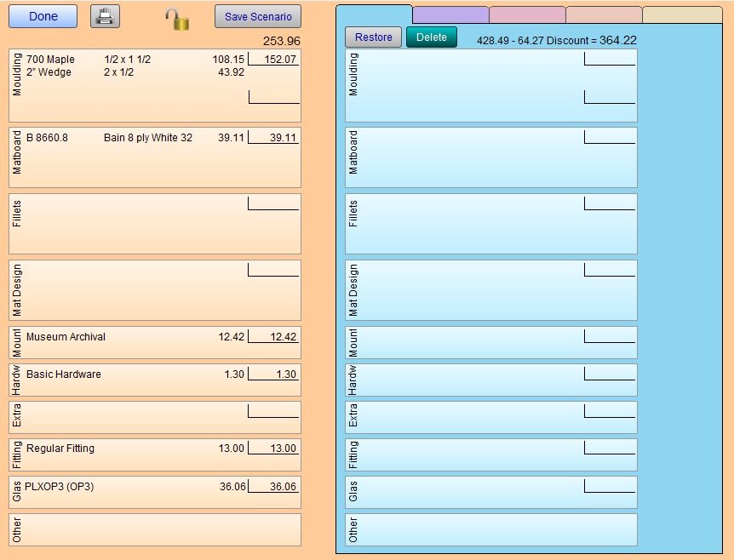Click empty Extra total field in left panel
Screen dimensions: 734x560
coord(273,411)
